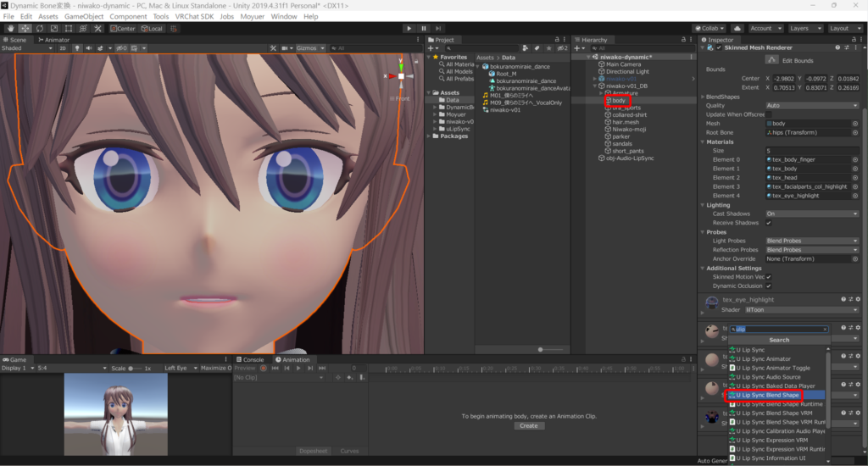Open the Cast Shadows dropdown
868x466 pixels.
(812, 214)
